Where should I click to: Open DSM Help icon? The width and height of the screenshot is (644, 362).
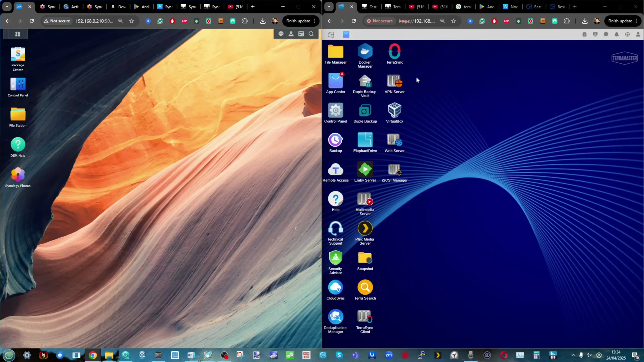18,147
